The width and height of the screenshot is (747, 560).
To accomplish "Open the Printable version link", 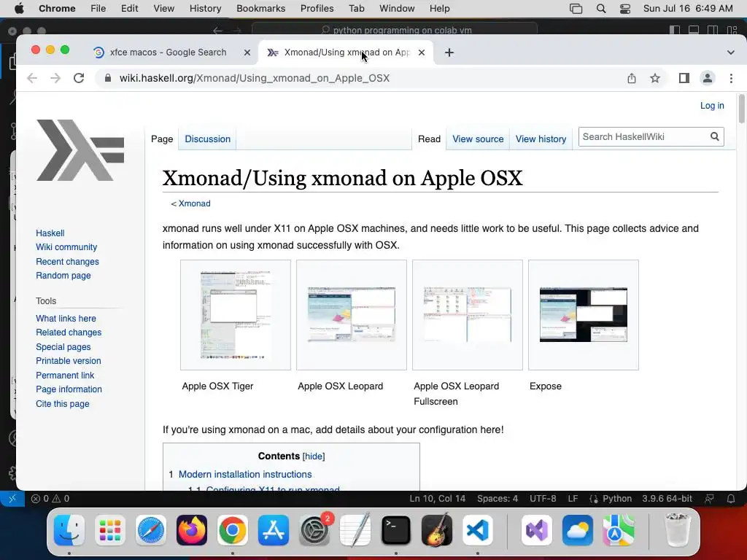I will coord(68,361).
